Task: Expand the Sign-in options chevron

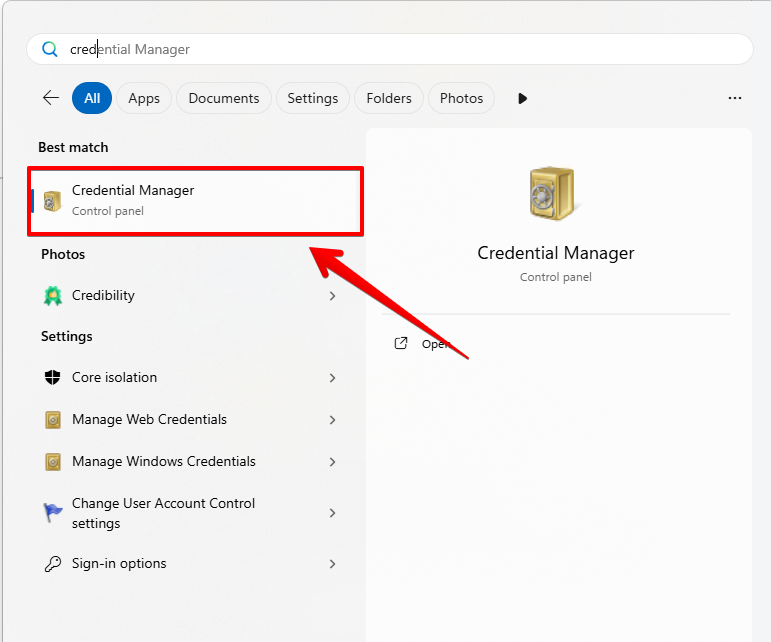Action: 332,564
